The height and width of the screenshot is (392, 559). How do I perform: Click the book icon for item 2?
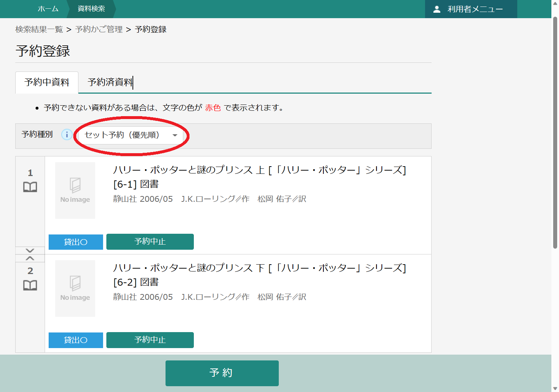click(30, 285)
